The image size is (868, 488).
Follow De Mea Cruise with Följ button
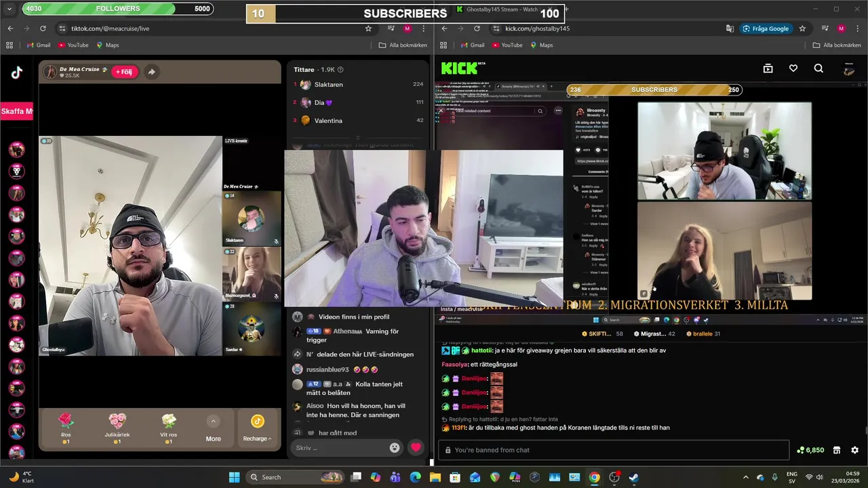tap(125, 72)
